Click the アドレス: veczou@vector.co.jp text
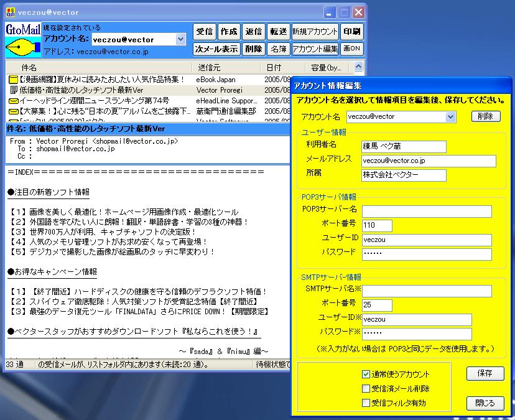The image size is (515, 420). 96,52
